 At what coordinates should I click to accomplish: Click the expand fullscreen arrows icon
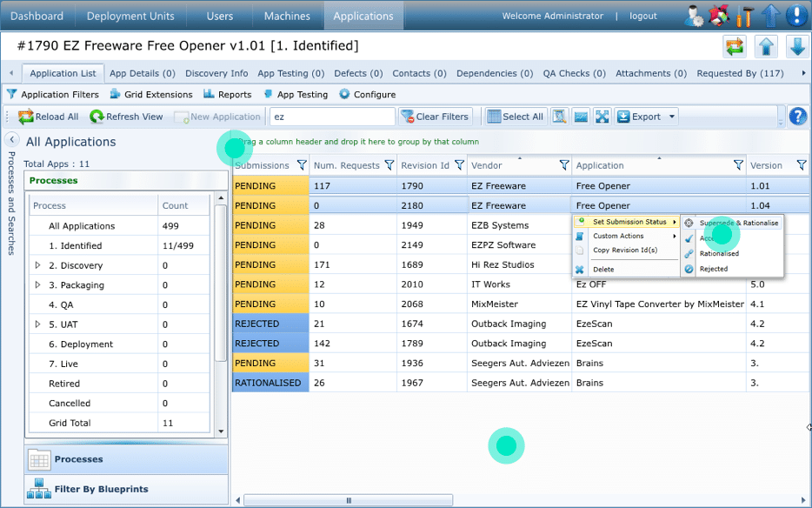(602, 117)
